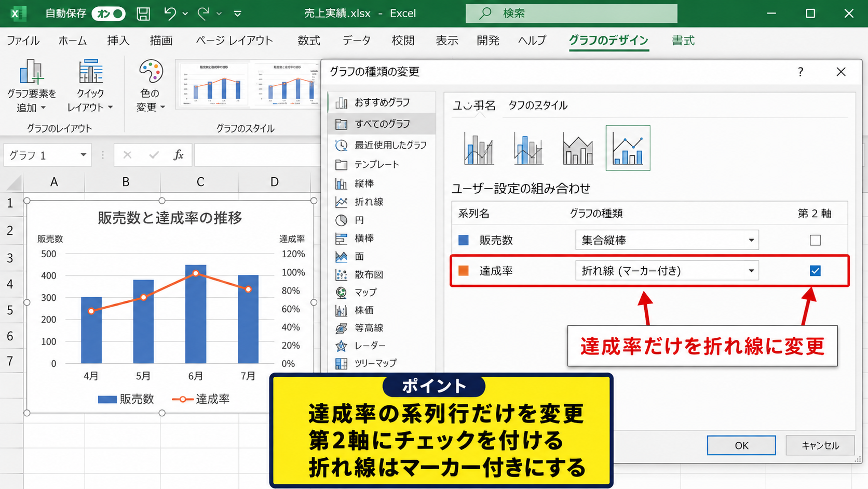Open the 書式 ribbon tab
Viewport: 868px width, 489px height.
tap(683, 41)
